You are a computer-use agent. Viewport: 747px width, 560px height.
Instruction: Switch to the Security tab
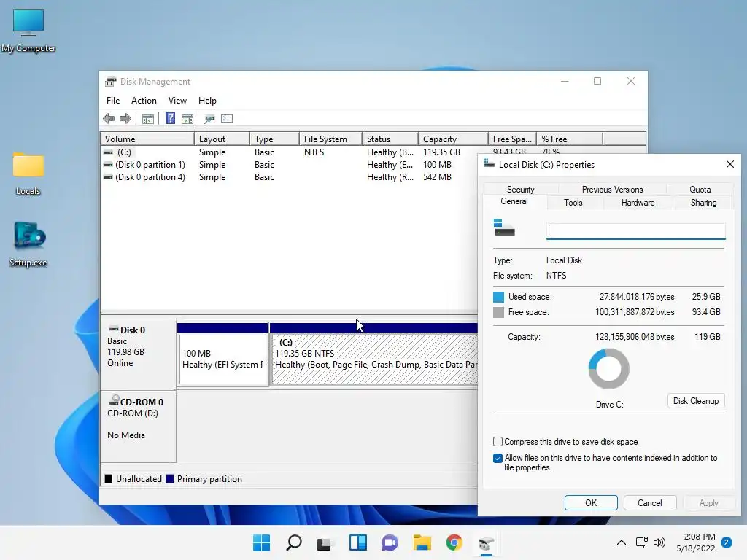point(520,189)
